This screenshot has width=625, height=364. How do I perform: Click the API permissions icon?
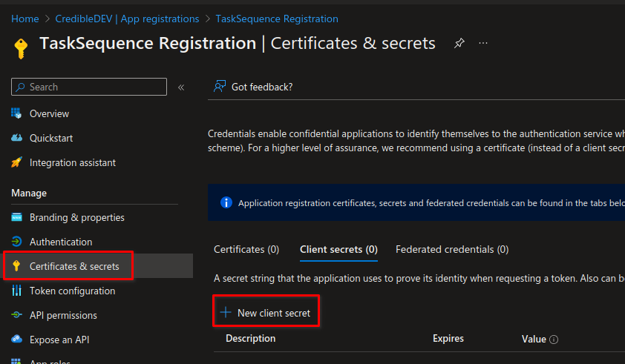pyautogui.click(x=16, y=315)
